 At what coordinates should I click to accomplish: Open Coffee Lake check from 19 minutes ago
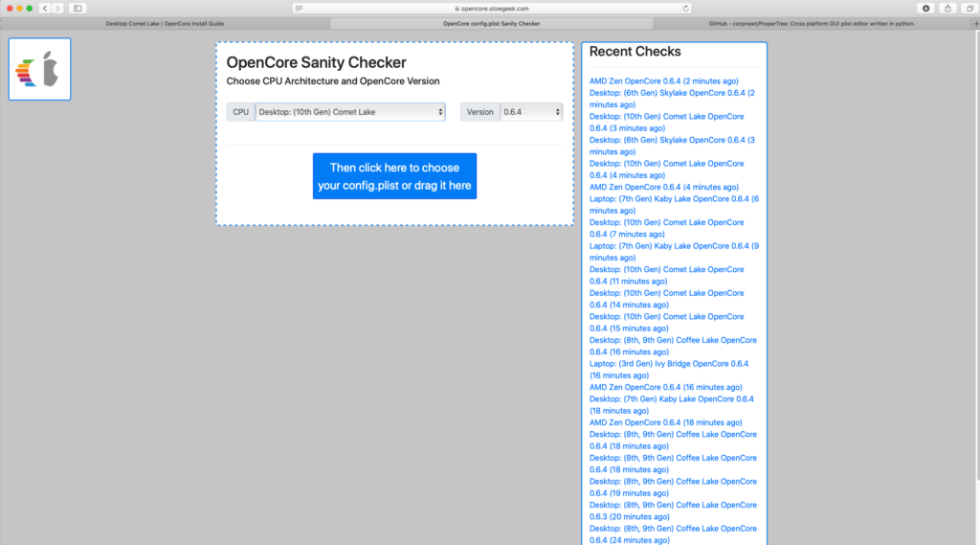point(673,488)
